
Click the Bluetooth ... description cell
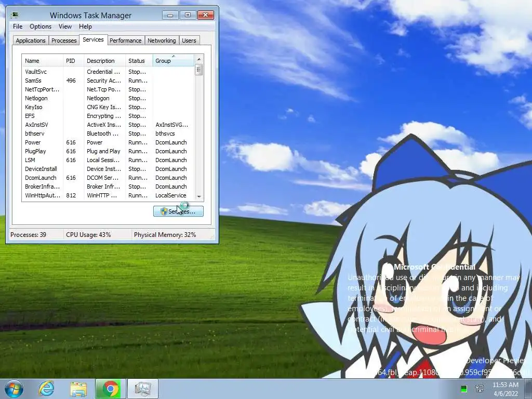tap(103, 134)
